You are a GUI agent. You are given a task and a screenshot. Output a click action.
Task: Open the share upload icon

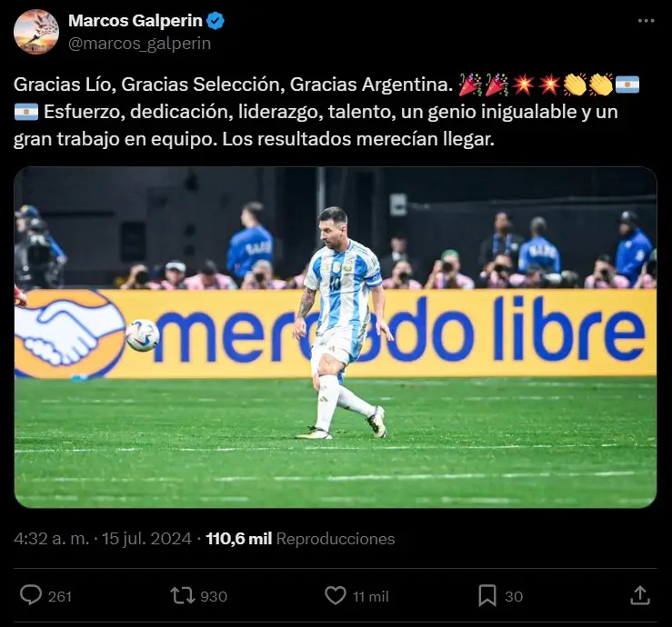(640, 595)
